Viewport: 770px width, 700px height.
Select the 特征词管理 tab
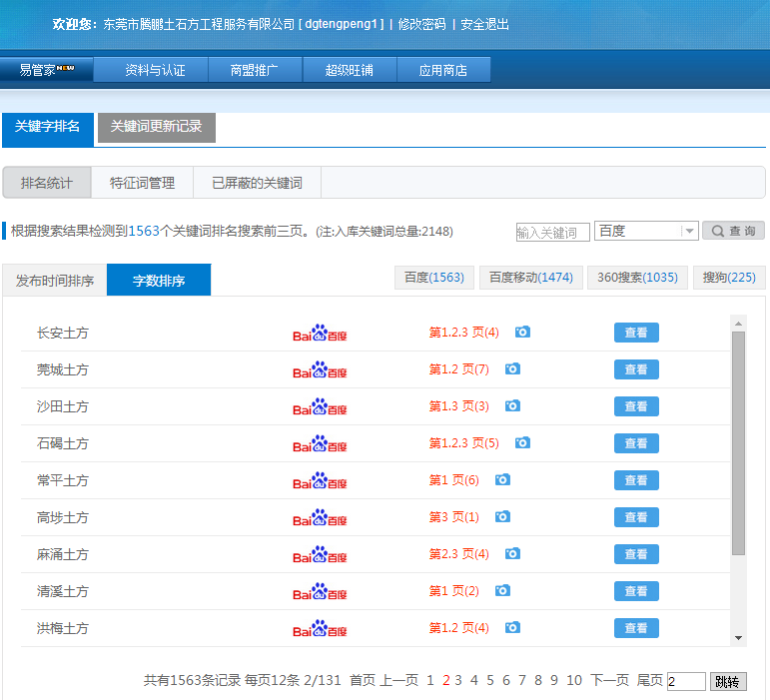(x=142, y=183)
